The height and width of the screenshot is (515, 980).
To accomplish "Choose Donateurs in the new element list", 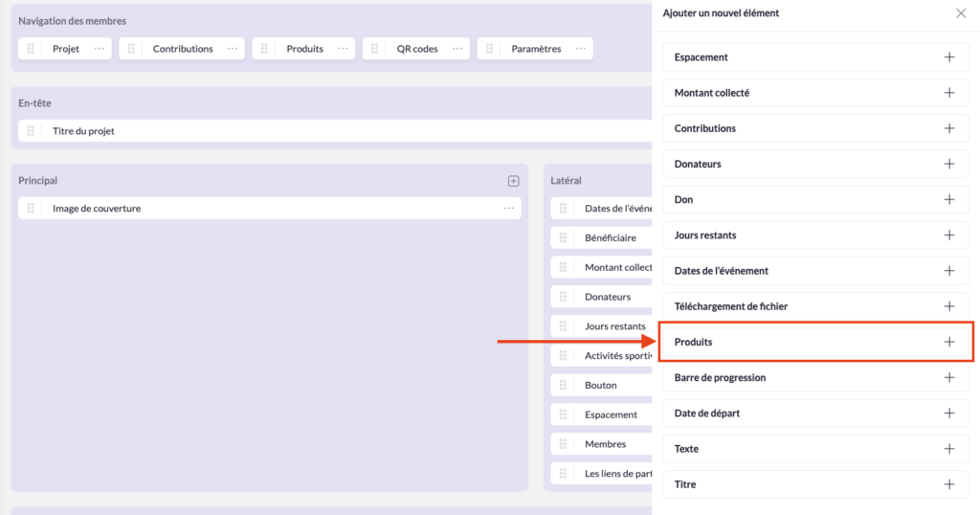I will coord(698,164).
